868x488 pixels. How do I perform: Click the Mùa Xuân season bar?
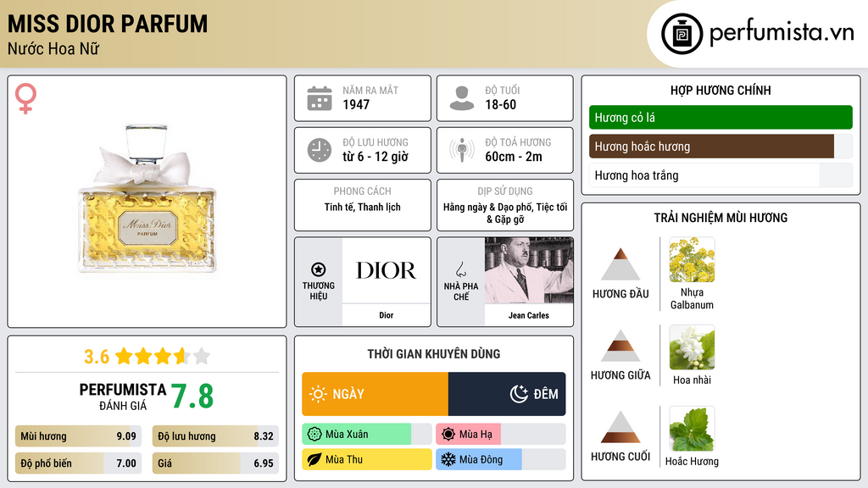click(x=366, y=435)
